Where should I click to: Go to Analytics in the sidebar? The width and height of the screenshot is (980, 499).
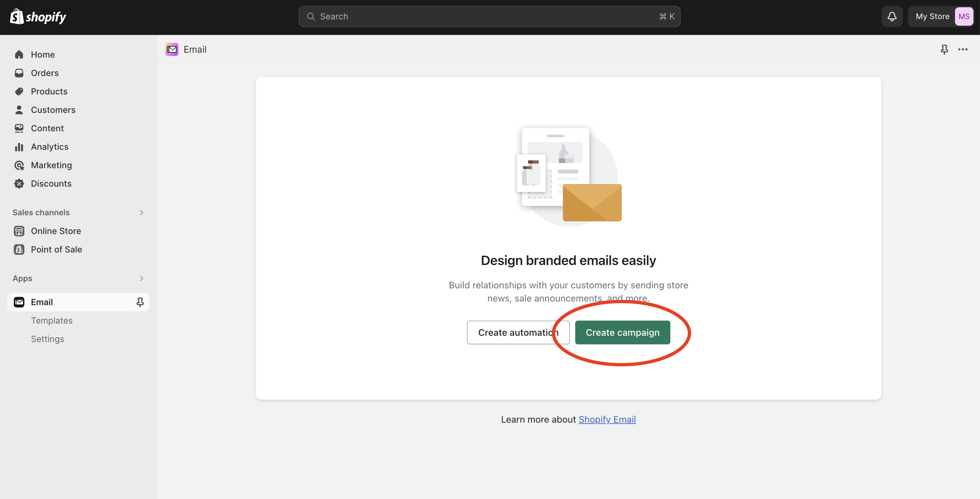(49, 147)
